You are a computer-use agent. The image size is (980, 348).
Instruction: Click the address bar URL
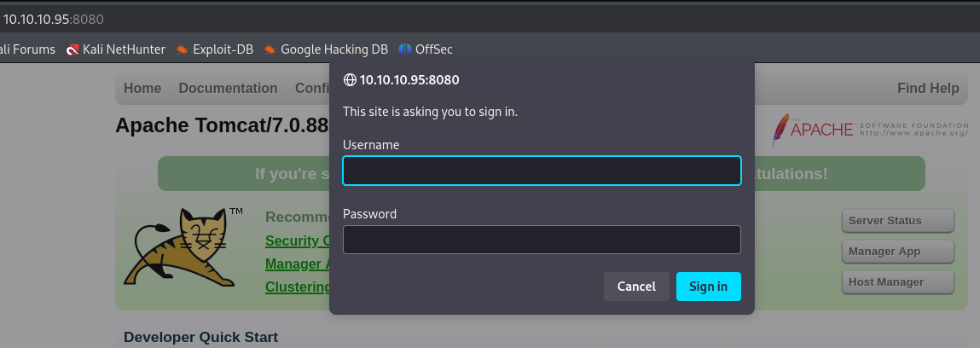click(x=54, y=19)
